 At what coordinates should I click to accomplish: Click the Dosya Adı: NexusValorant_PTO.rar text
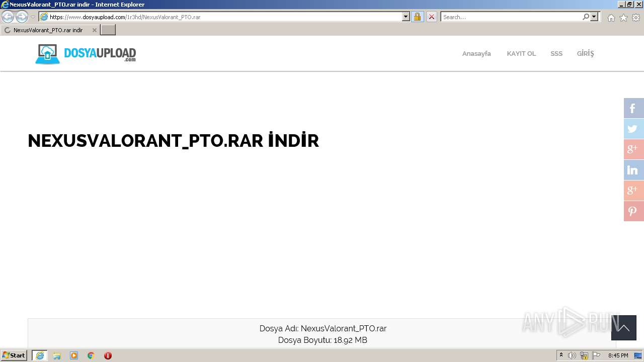tap(323, 328)
